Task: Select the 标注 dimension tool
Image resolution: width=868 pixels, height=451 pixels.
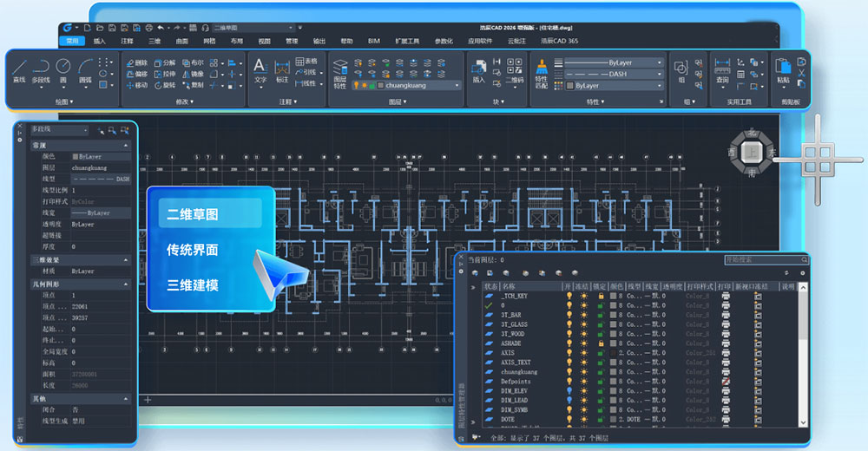Action: pos(282,71)
